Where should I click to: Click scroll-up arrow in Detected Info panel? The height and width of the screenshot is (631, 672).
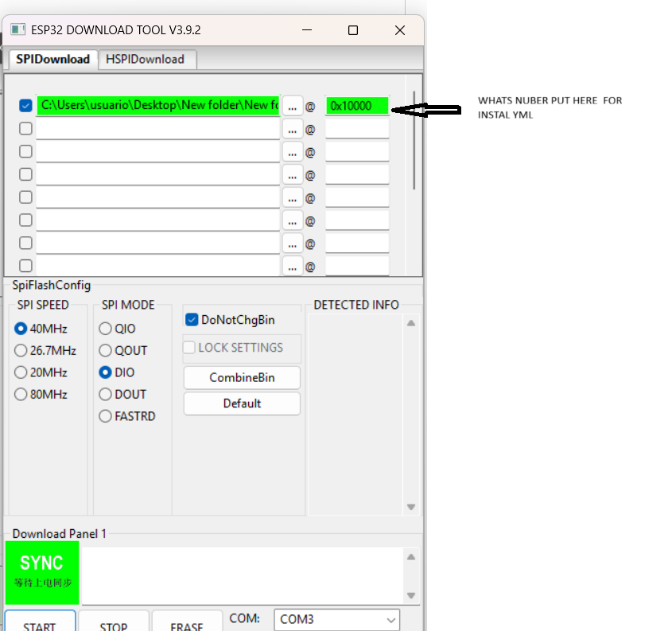click(x=411, y=322)
